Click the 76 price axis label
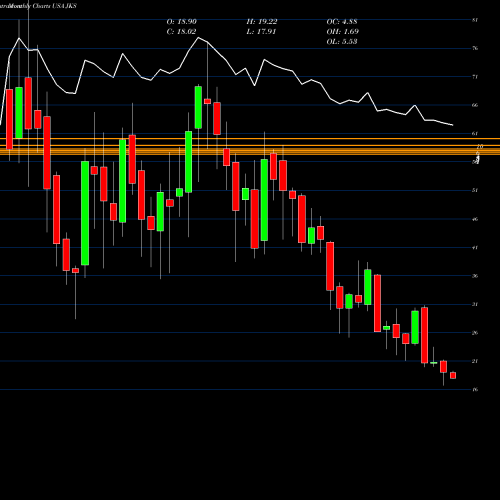 475,48
